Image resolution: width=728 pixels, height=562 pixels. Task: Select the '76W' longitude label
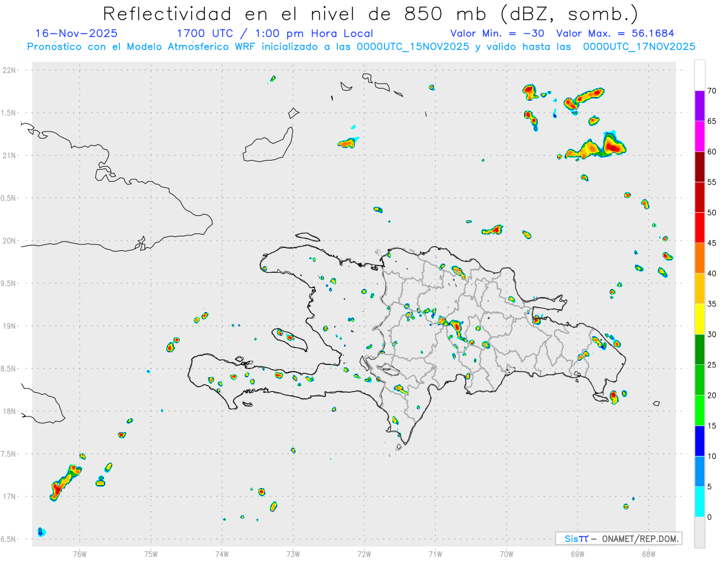(79, 554)
